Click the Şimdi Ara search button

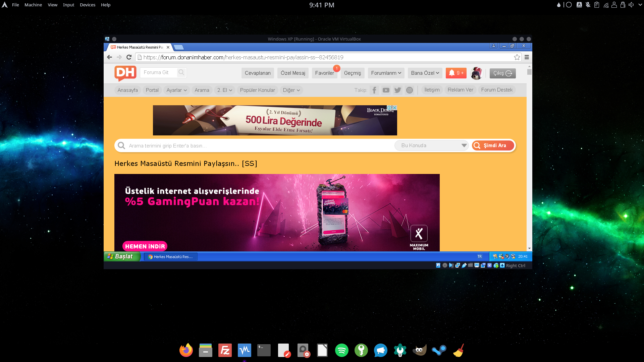click(x=493, y=145)
